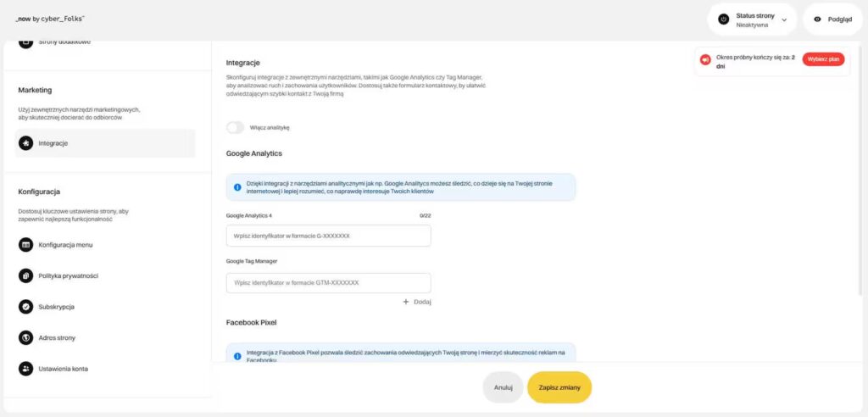Viewport: 868px width, 417px height.
Task: Click the Podgląd preview button
Action: (832, 19)
